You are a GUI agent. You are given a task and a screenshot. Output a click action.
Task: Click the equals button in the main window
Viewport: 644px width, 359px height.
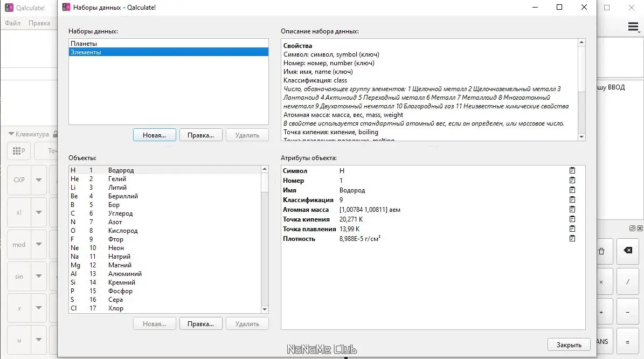(x=628, y=342)
